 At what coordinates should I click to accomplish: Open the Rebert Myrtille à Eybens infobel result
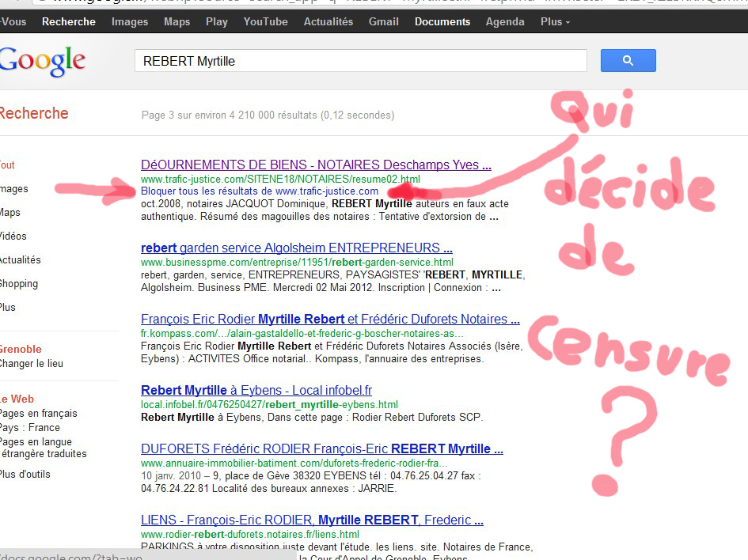coord(256,390)
